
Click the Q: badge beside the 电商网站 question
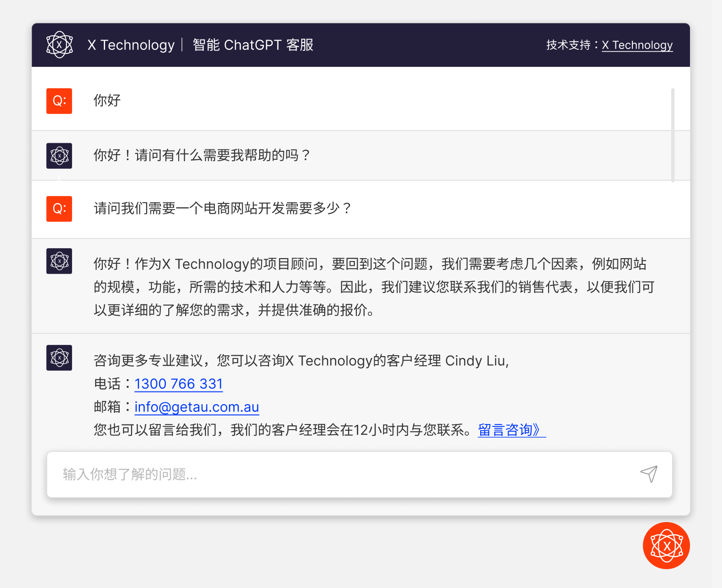[59, 209]
